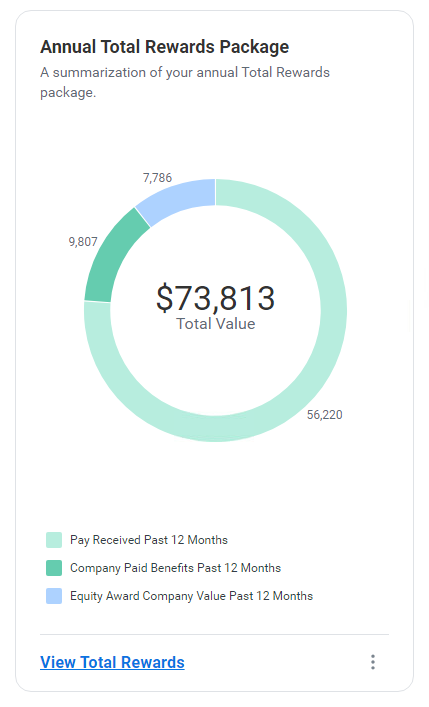Screen dimensions: 429x707
Task: Click the Company Paid Benefits legend swatch
Action: click(x=54, y=568)
